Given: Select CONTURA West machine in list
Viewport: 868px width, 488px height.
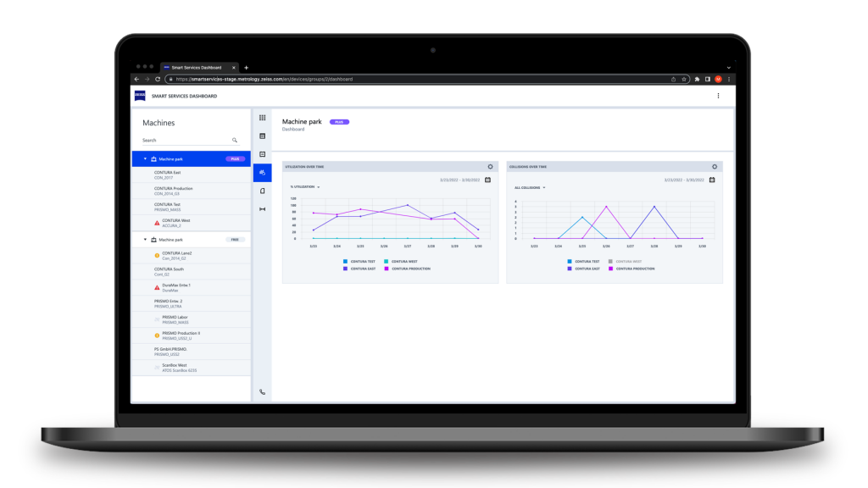Looking at the screenshot, I should click(x=176, y=223).
